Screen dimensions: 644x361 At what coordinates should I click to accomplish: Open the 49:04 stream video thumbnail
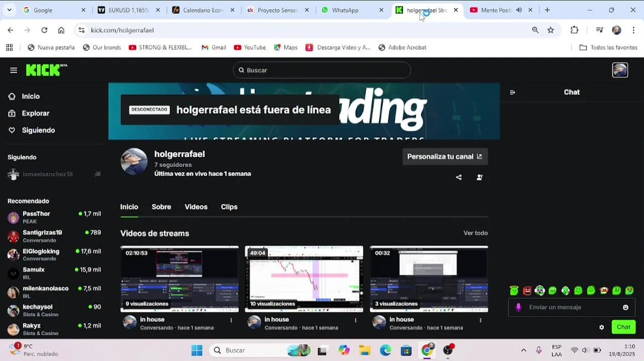(x=304, y=279)
